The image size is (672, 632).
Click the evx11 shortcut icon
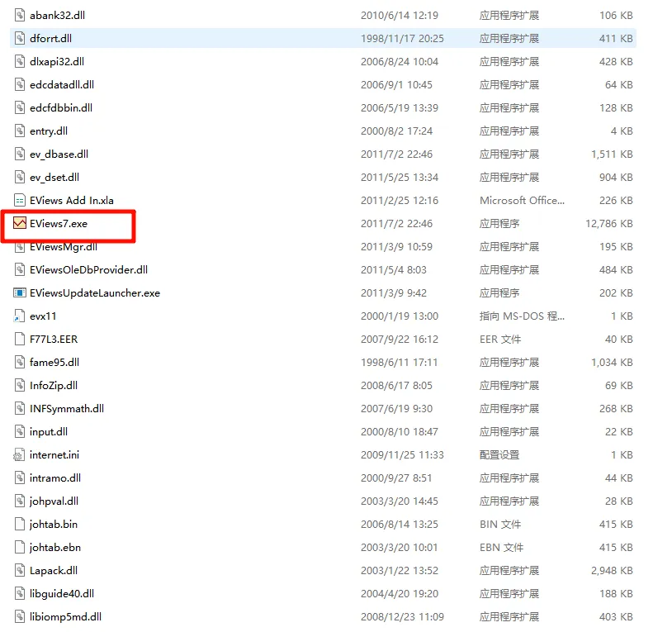(20, 316)
